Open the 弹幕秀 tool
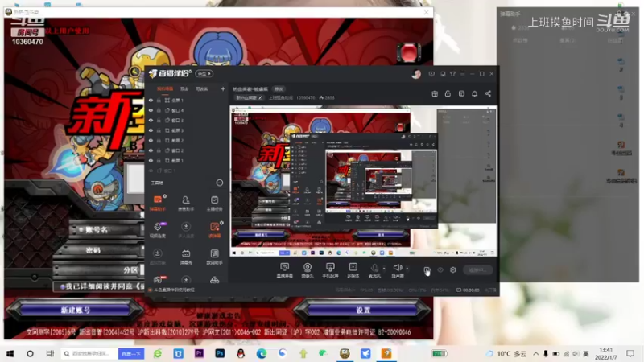Image resolution: width=644 pixels, height=362 pixels. click(x=186, y=257)
